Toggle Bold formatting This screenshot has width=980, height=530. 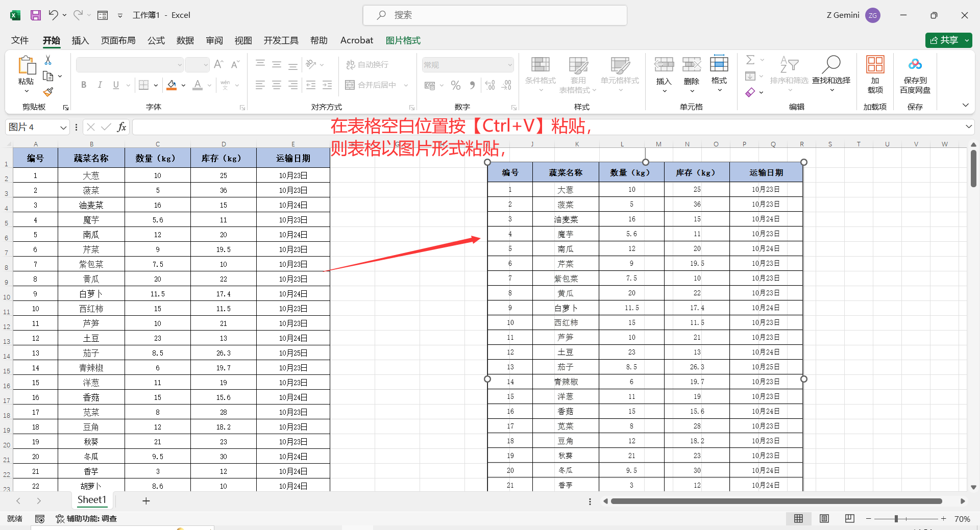coord(84,85)
